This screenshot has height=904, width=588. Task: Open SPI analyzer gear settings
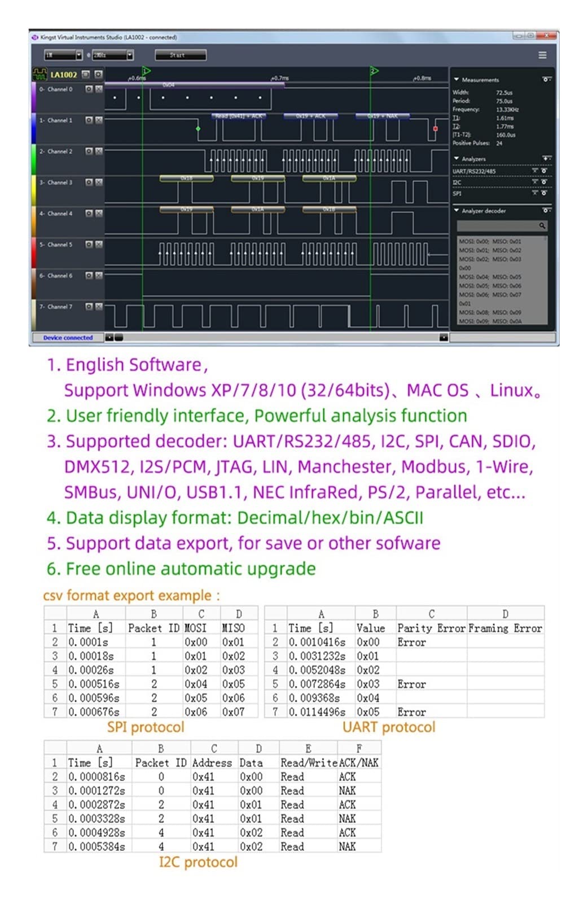pos(544,193)
